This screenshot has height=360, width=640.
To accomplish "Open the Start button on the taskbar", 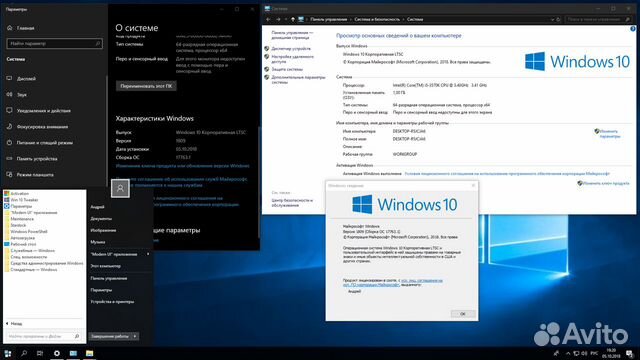I will [x=8, y=353].
